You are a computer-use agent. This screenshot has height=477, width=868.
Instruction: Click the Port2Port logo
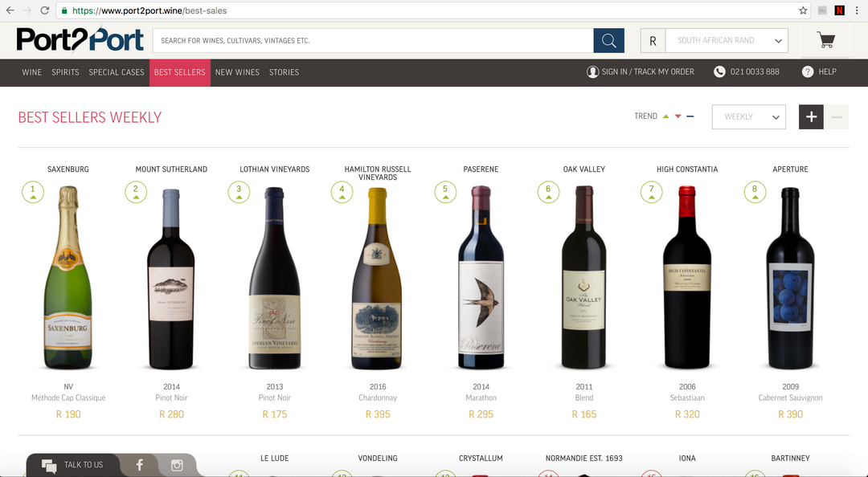click(x=80, y=39)
